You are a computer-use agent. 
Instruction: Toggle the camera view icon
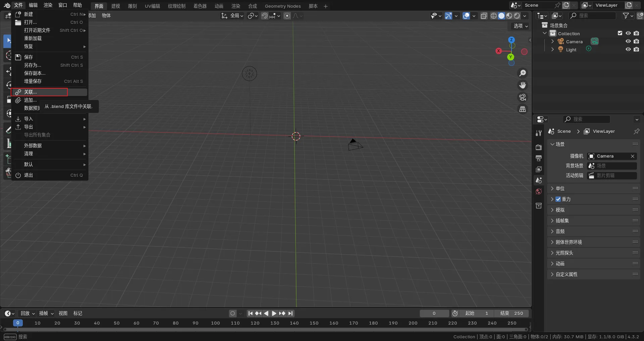[523, 97]
